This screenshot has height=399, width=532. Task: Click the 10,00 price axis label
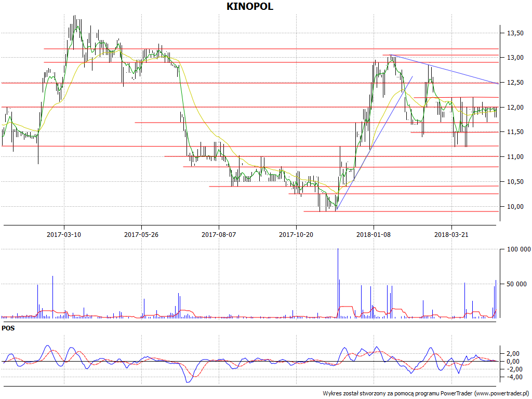515,207
